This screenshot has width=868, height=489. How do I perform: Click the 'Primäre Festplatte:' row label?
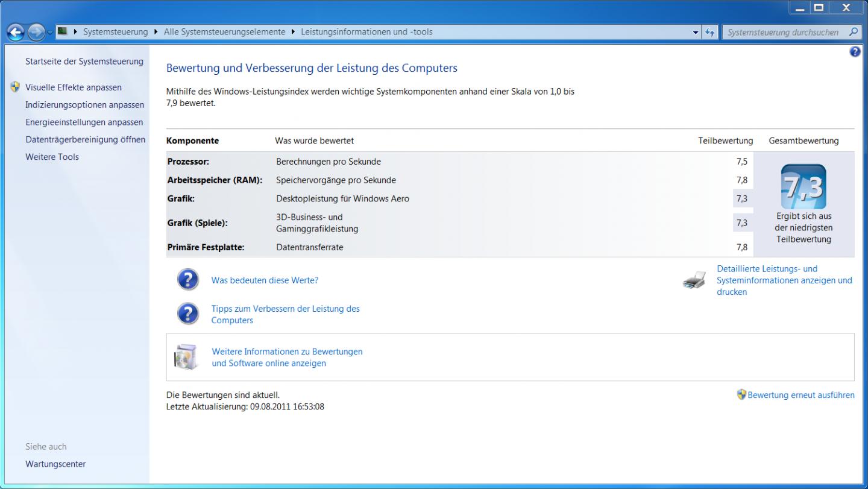206,247
